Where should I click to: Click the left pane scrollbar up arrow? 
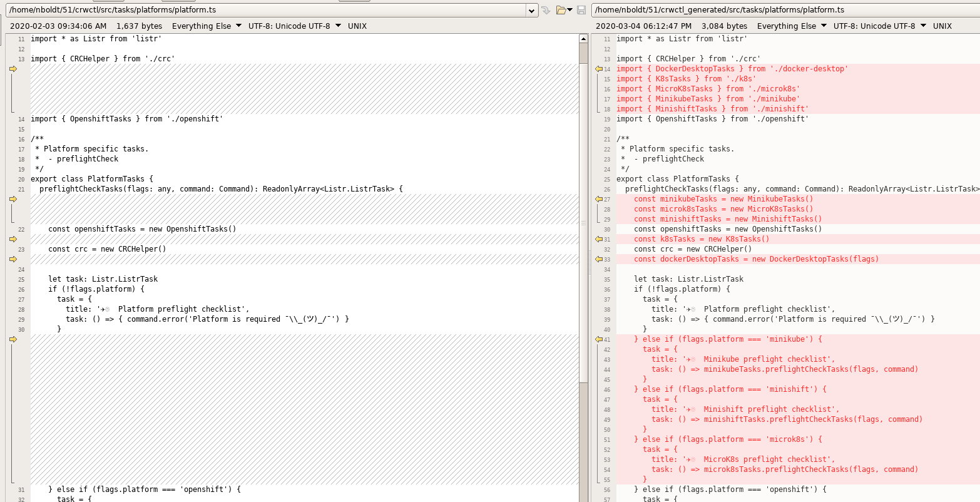tap(584, 38)
